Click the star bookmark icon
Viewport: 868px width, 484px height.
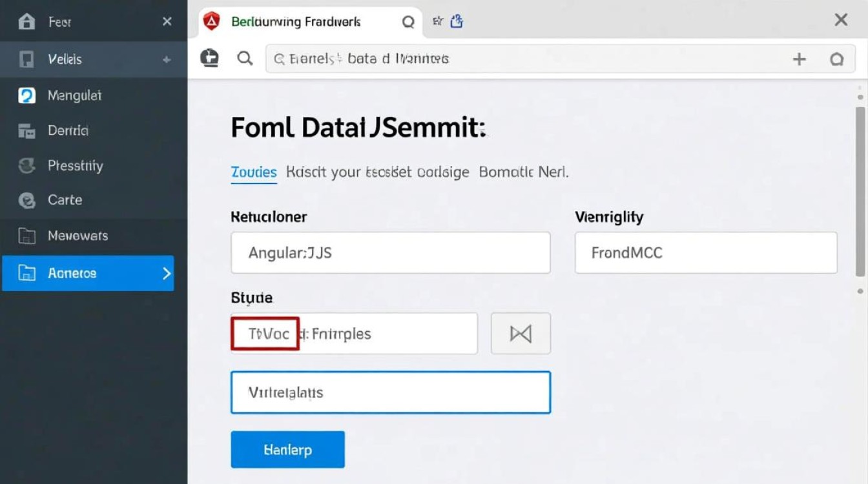tap(437, 22)
